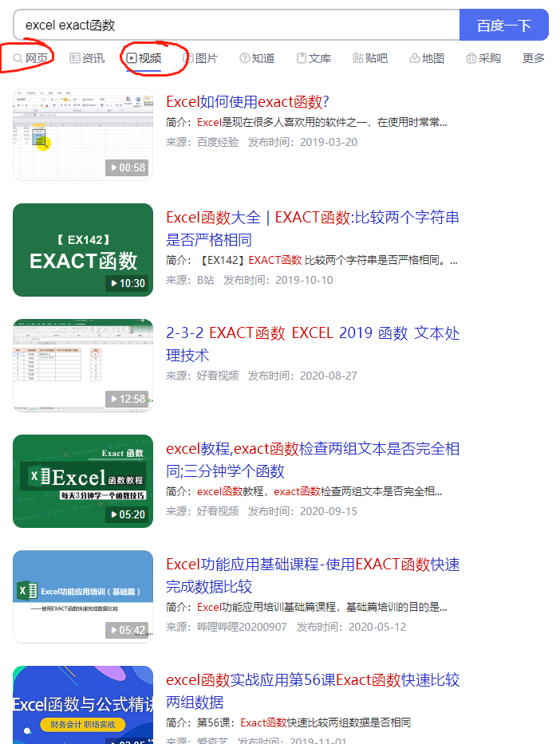560x744 pixels.
Task: Open the 文库 tab
Action: point(314,58)
